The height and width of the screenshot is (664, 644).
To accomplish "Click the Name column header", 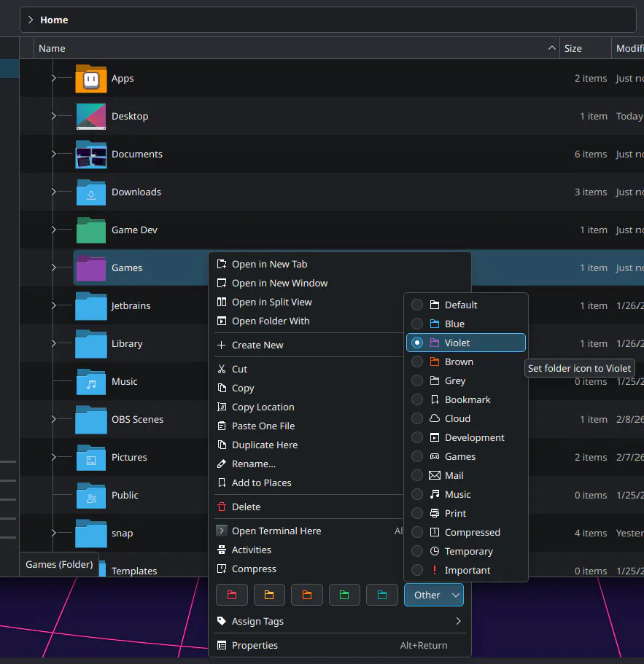I will 297,48.
